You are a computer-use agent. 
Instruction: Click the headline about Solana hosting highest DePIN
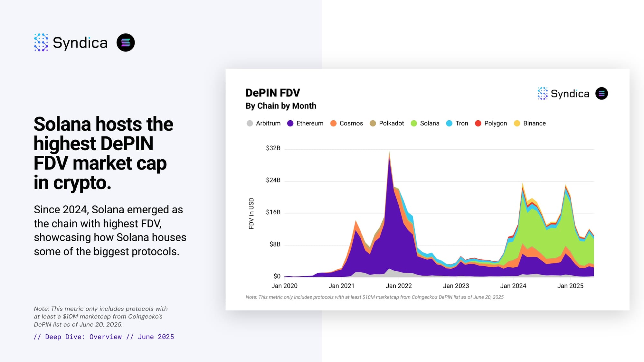[103, 153]
